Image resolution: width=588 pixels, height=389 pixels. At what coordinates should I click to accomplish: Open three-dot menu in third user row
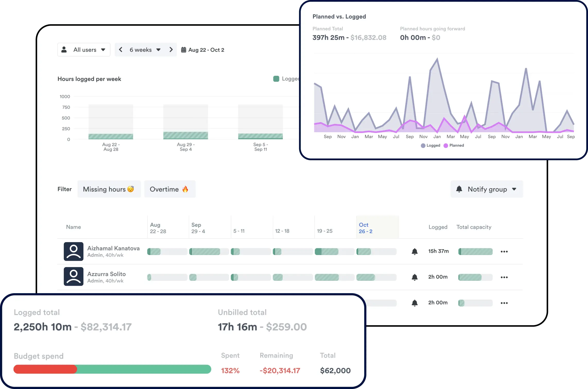click(504, 303)
